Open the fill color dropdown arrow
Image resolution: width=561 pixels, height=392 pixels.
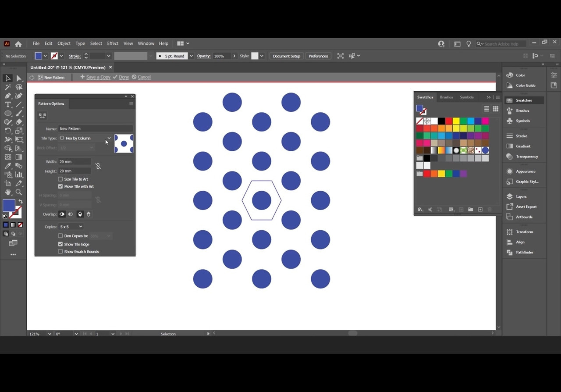coord(45,56)
